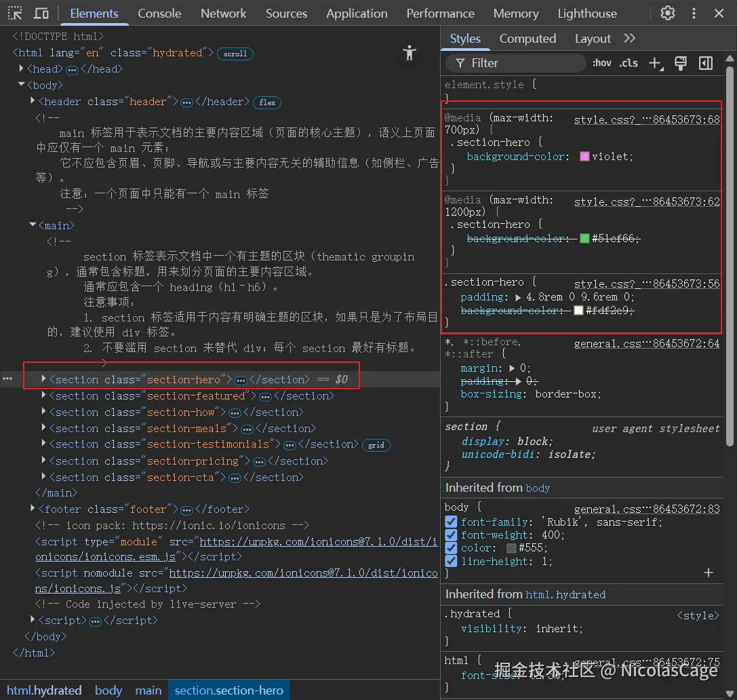Expand the footer node arrow
The width and height of the screenshot is (737, 700).
[33, 508]
